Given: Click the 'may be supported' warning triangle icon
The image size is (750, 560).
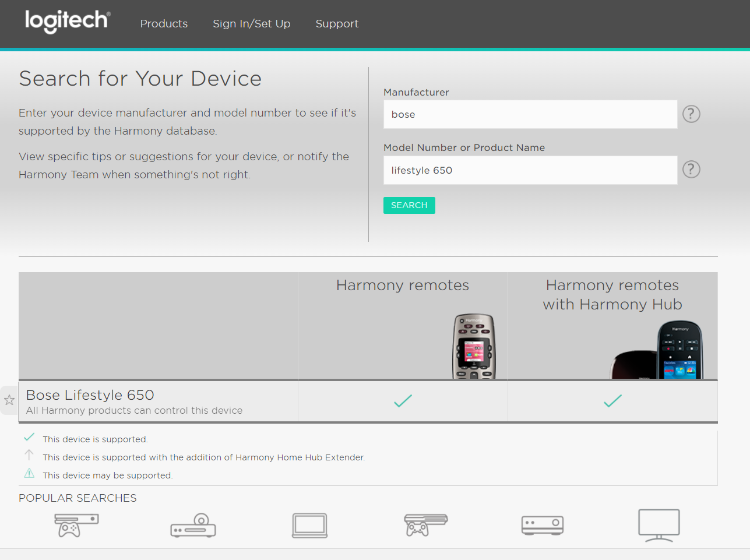Looking at the screenshot, I should (29, 473).
